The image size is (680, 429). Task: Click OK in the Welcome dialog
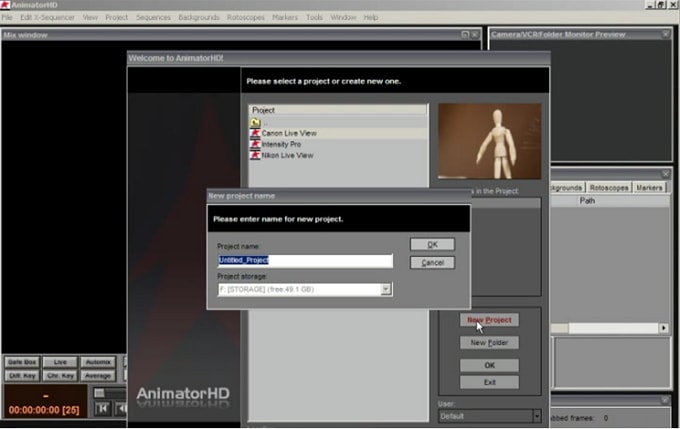tap(489, 365)
